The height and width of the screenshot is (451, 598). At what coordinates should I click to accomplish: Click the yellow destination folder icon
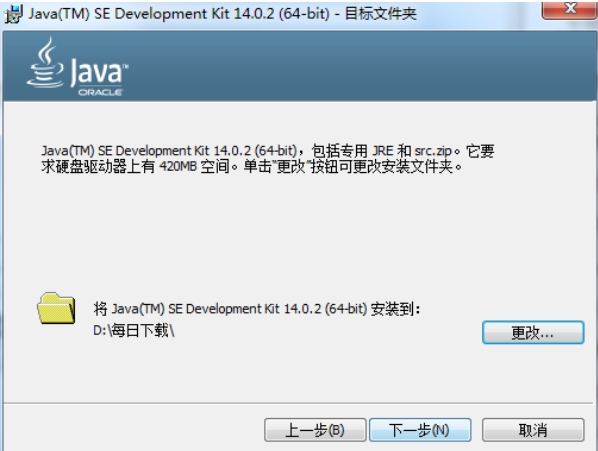(56, 308)
